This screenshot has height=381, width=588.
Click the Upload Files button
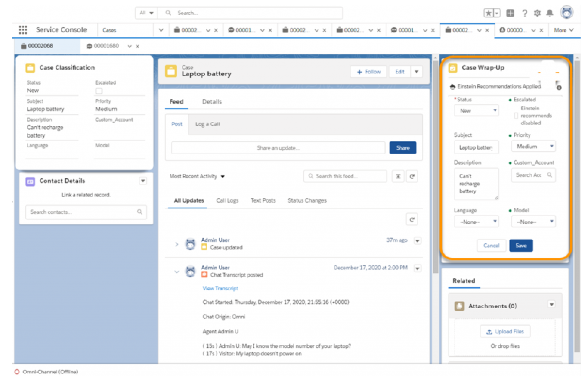pyautogui.click(x=505, y=331)
